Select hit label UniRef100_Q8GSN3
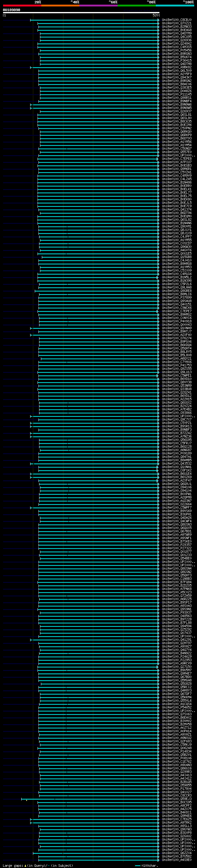The image size is (197, 868). 177,525
